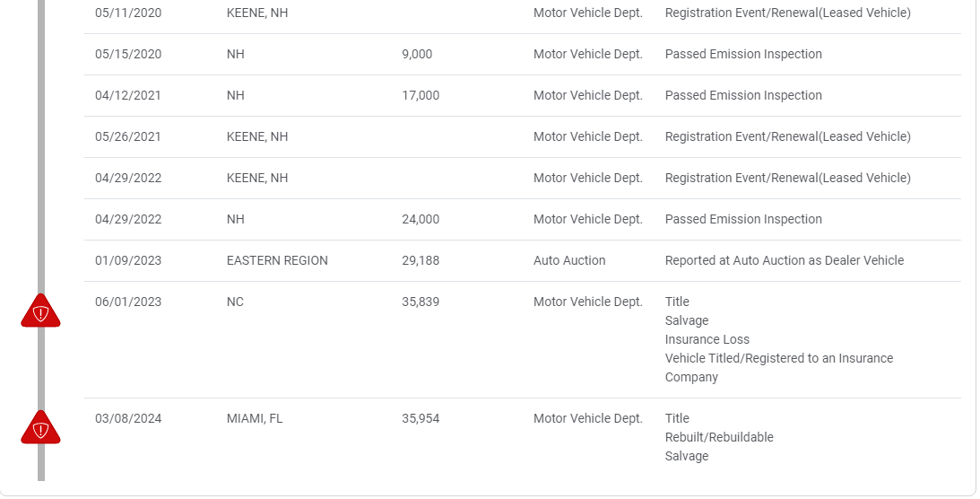Click the 35,839 odometer reading
980x499 pixels.
click(421, 302)
